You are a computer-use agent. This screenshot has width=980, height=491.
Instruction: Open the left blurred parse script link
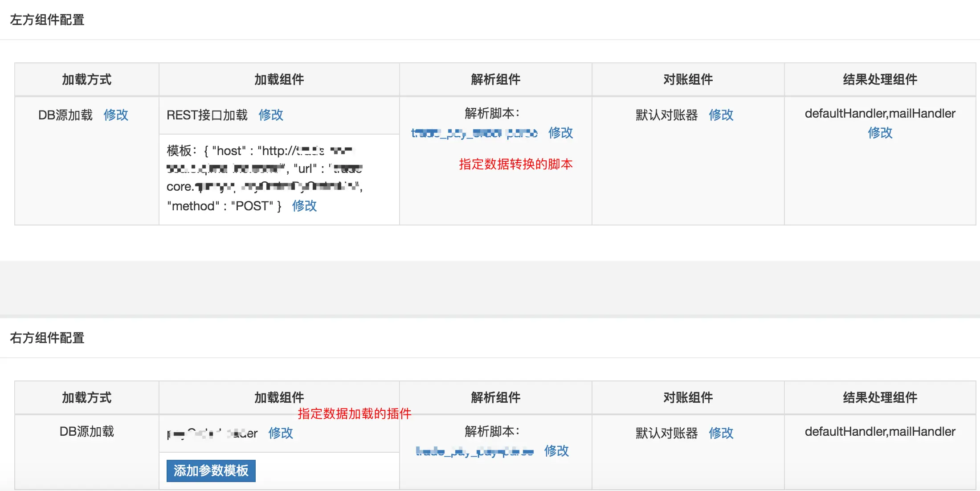[x=474, y=133]
